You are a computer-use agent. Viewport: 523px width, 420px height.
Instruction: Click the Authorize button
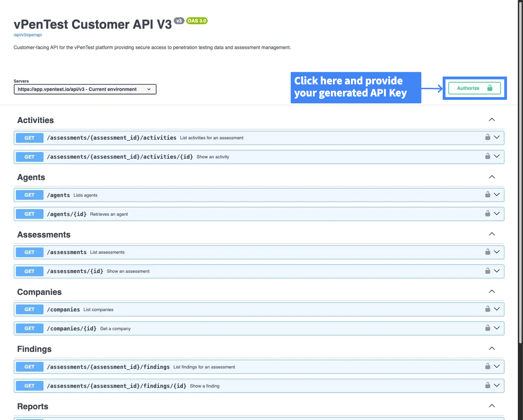pyautogui.click(x=474, y=88)
